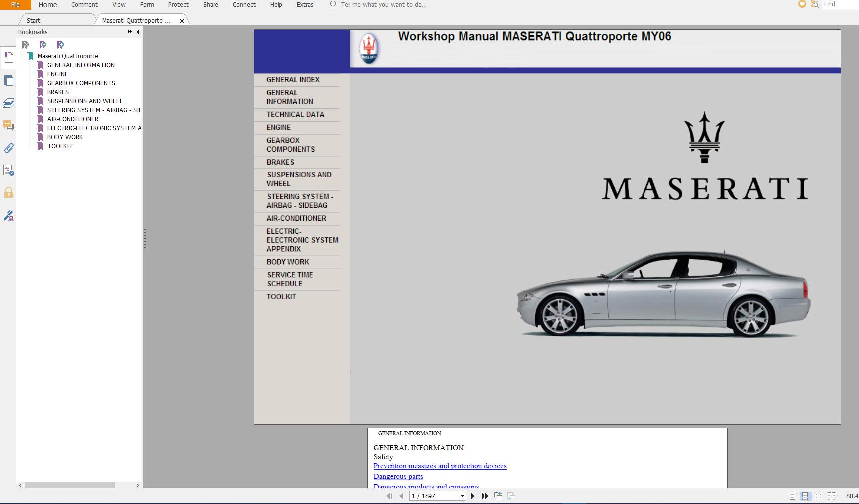This screenshot has height=504, width=859.
Task: Click the bookmarks panel horizontal scrollbar
Action: [70, 485]
